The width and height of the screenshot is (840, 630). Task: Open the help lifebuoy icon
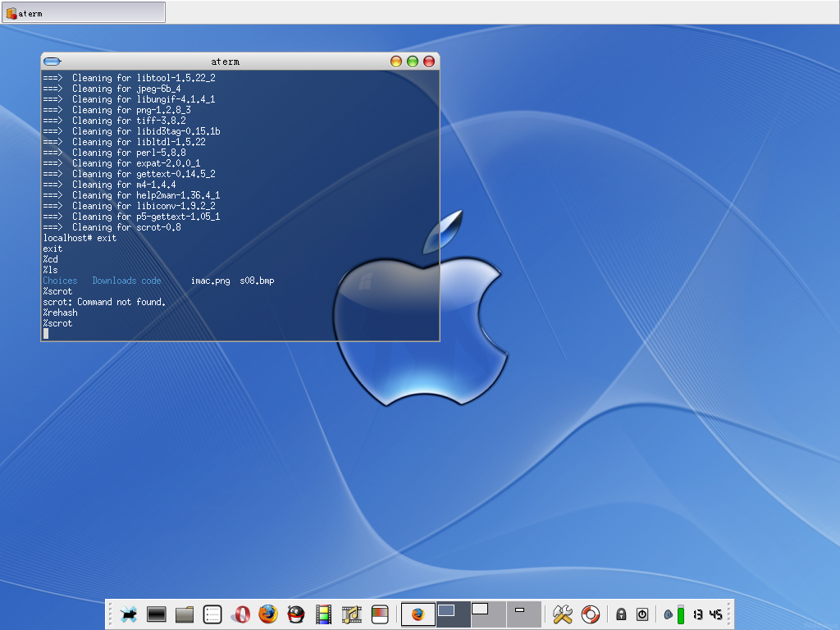[591, 614]
